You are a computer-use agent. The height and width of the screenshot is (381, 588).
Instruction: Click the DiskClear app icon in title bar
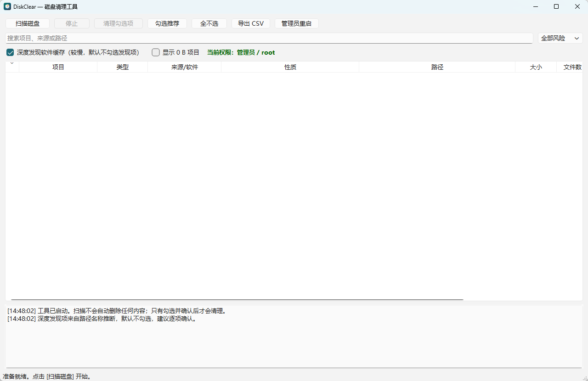(7, 6)
